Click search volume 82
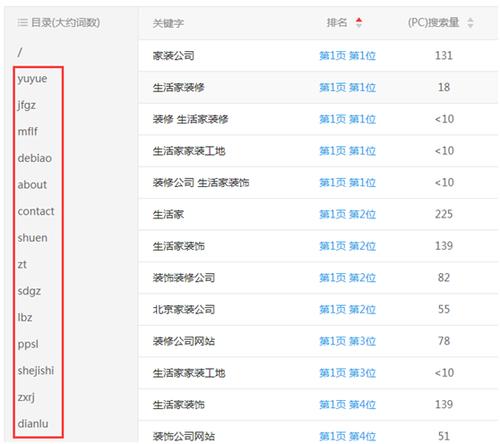The width and height of the screenshot is (500, 444). [x=444, y=277]
